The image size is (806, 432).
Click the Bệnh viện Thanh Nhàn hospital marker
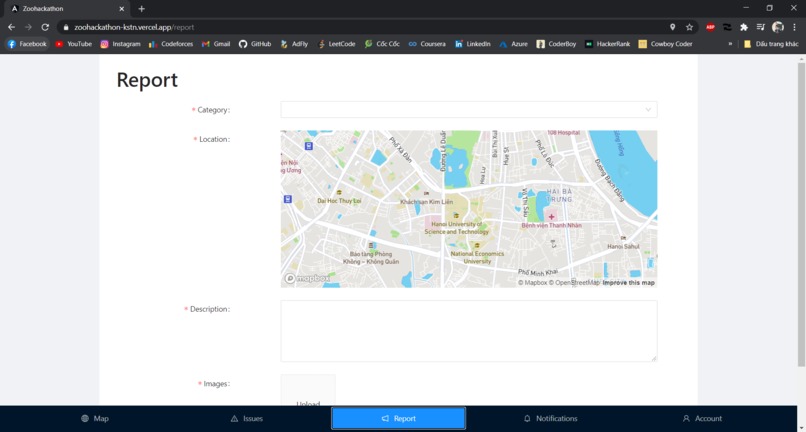[552, 217]
